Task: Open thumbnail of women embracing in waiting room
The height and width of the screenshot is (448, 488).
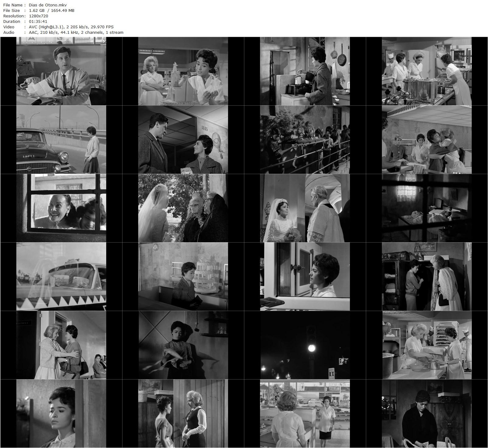Action: pyautogui.click(x=61, y=345)
